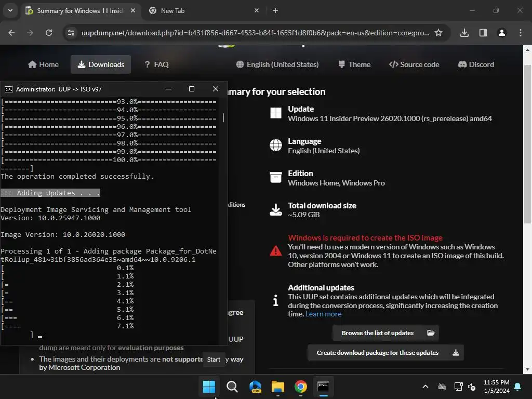
Task: Click the forward navigation arrow
Action: (30, 33)
